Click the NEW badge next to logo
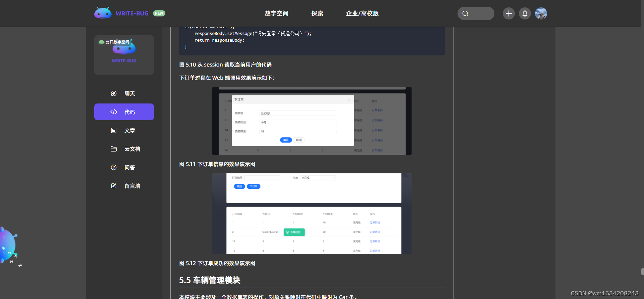 (x=159, y=13)
